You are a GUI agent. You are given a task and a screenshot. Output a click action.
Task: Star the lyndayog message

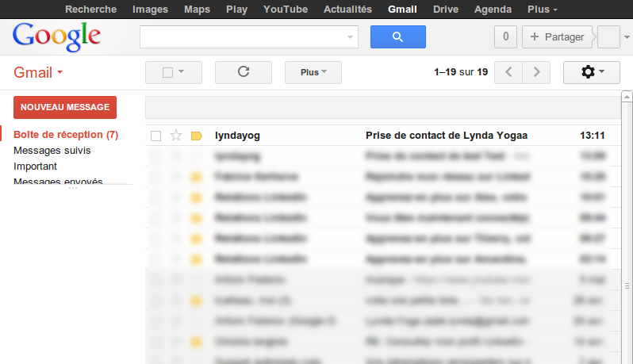(x=176, y=136)
